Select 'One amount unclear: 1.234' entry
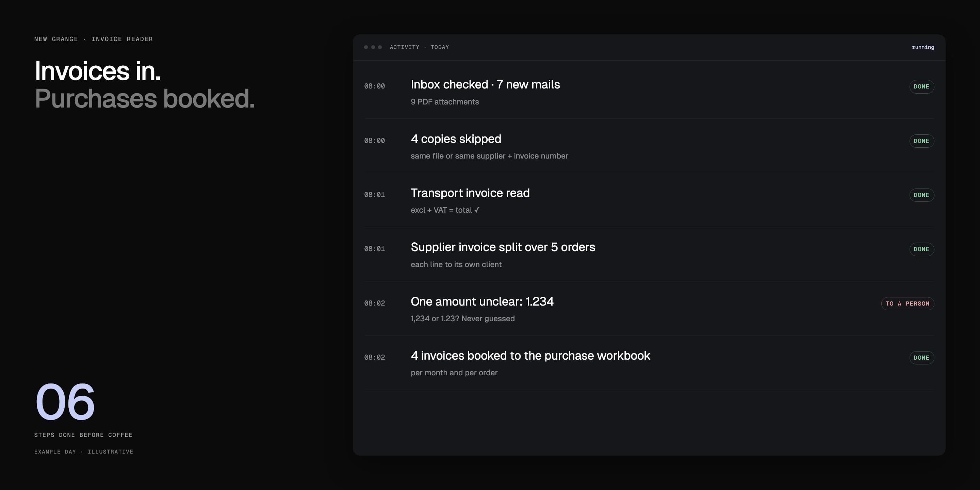Screen dimensions: 980x490 [482, 301]
